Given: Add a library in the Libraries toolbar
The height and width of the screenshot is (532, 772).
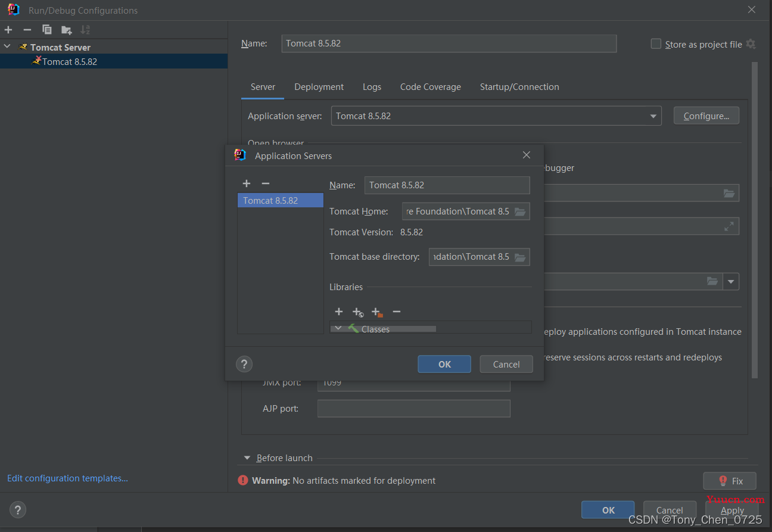Looking at the screenshot, I should pos(339,312).
